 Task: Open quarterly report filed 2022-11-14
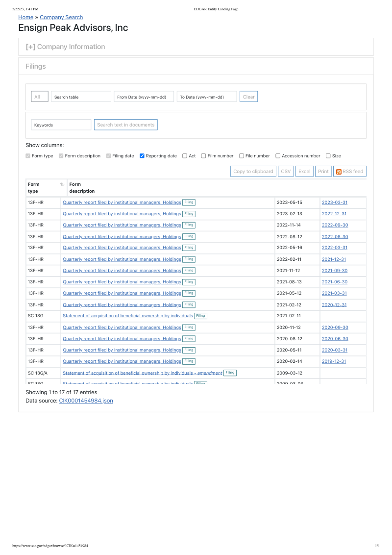(122, 225)
